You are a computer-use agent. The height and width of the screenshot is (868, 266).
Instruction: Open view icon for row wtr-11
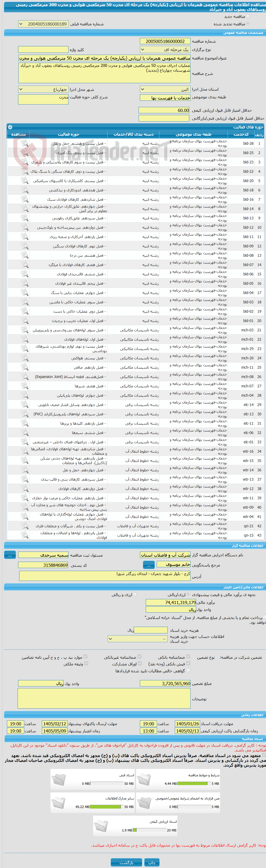tap(24, 498)
